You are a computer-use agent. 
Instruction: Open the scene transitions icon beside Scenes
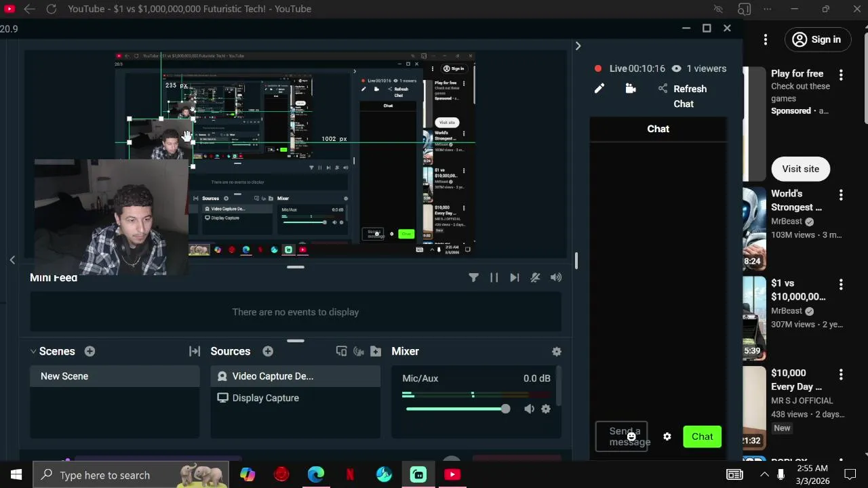[195, 351]
